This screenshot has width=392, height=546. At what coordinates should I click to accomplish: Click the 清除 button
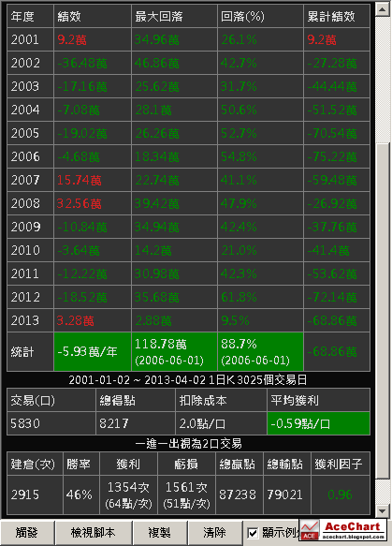[x=215, y=533]
